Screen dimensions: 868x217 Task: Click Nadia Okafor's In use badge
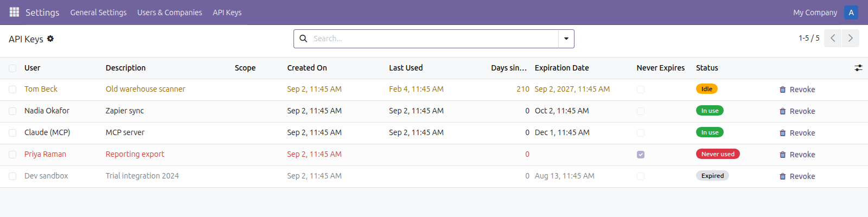[710, 111]
